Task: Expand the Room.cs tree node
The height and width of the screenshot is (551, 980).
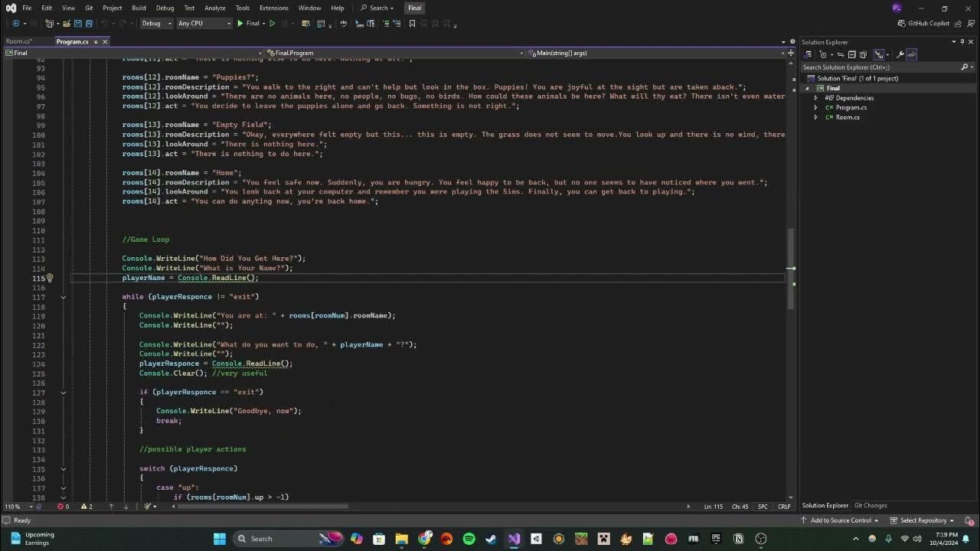Action: click(x=815, y=117)
